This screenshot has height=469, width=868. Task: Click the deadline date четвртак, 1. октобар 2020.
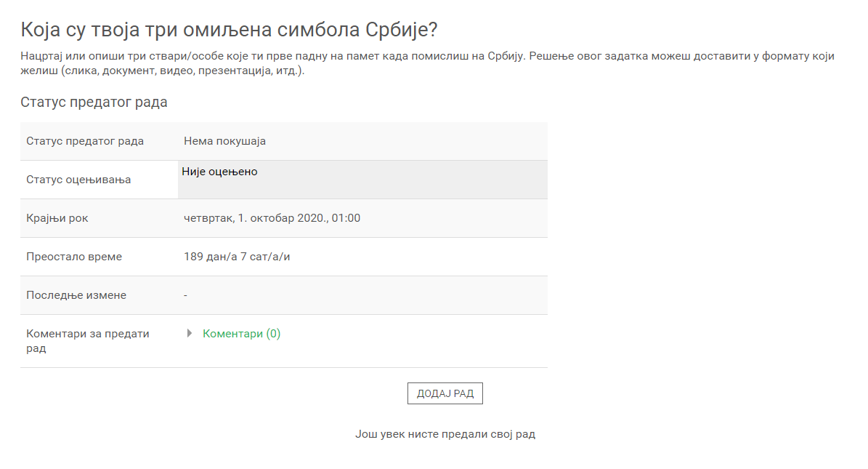272,218
